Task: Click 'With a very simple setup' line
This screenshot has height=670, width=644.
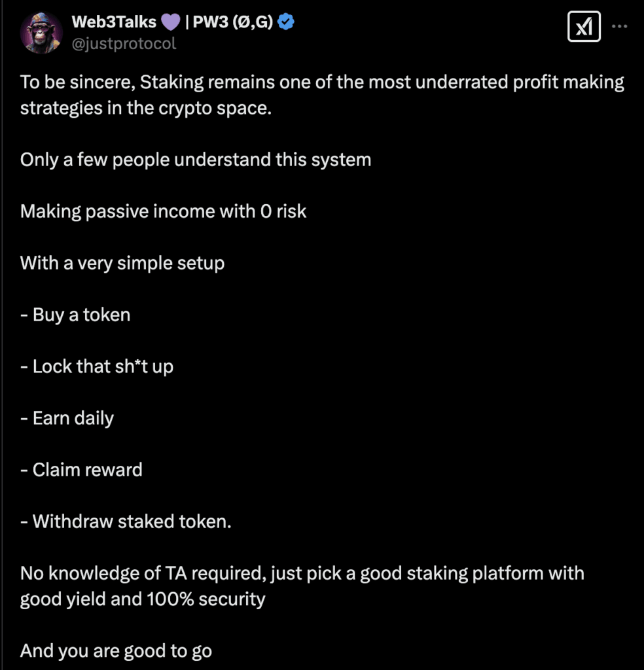Action: click(x=122, y=263)
